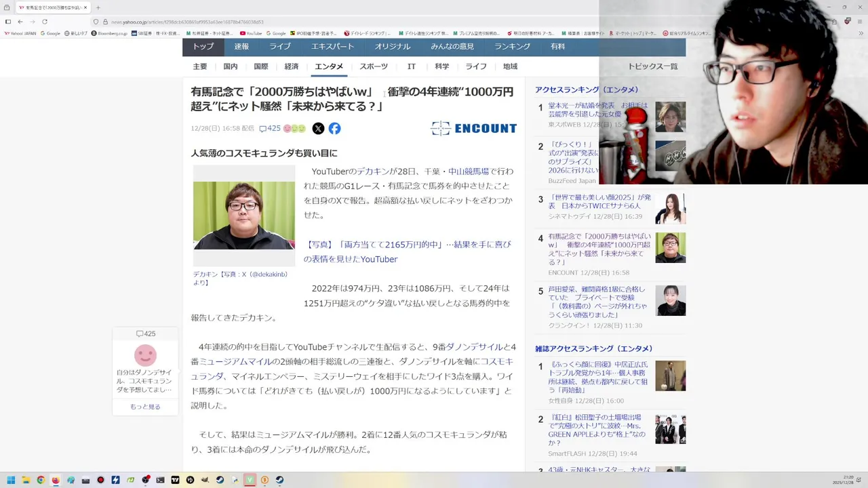Select the 速報 navigation tab
Viewport: 868px width, 488px height.
click(x=241, y=47)
